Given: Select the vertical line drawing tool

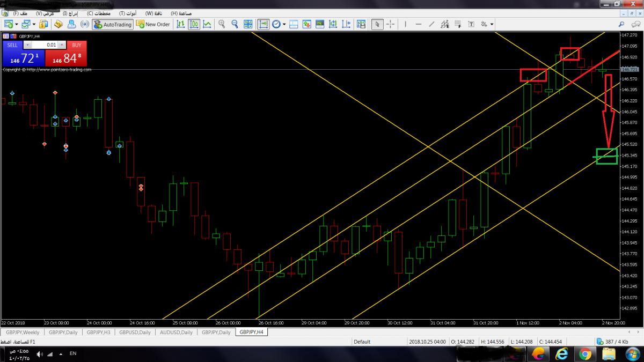Looking at the screenshot, I should coord(405,24).
